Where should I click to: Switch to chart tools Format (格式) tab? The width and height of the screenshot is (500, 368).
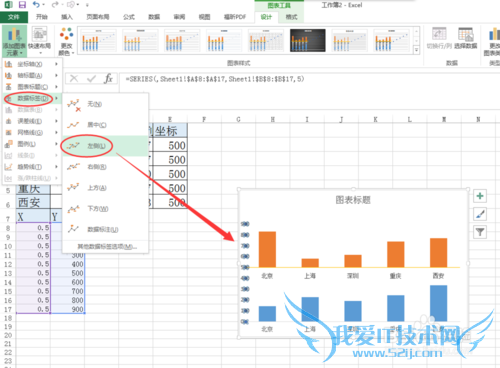pyautogui.click(x=291, y=17)
